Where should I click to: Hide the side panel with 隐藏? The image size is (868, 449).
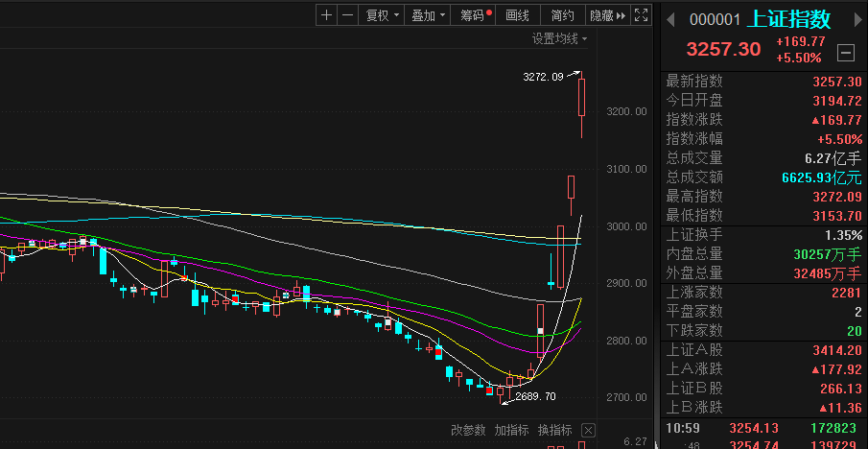coord(606,15)
